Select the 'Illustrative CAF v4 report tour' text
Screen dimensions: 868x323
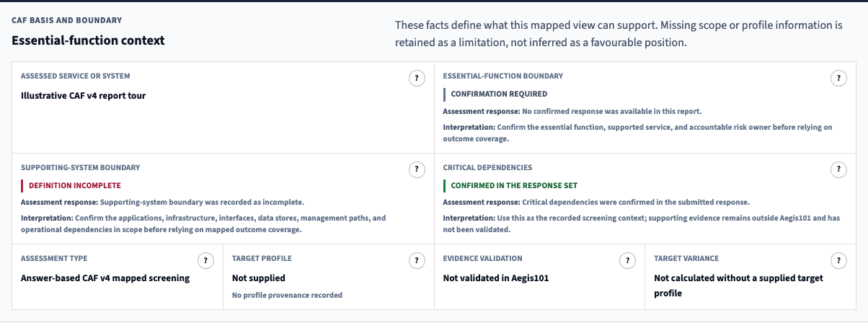coord(84,95)
